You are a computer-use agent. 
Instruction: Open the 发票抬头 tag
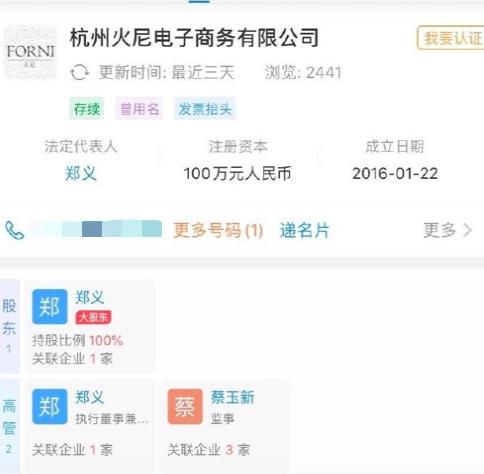click(205, 109)
